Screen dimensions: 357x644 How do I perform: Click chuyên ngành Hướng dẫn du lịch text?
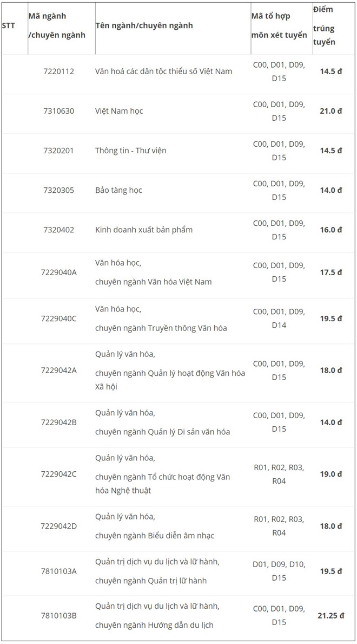click(154, 626)
